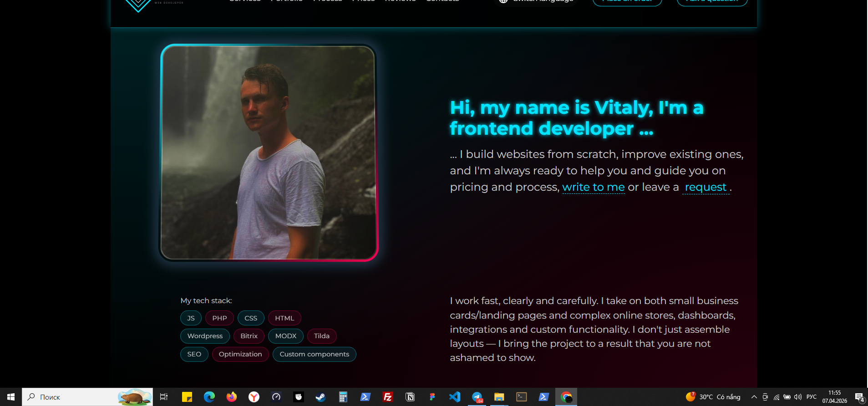Image resolution: width=868 pixels, height=406 pixels.
Task: Open Wi-Fi network settings tray icon
Action: tap(776, 397)
